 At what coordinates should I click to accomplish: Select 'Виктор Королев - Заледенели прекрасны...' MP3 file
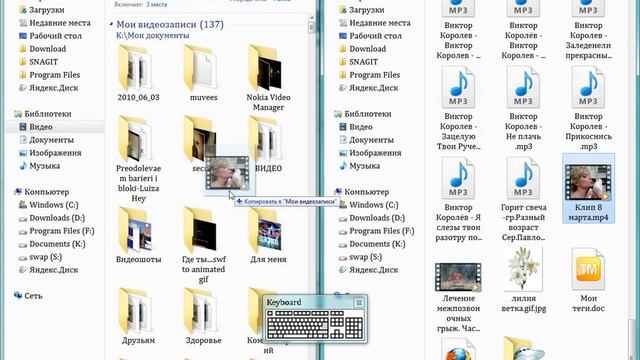588,30
